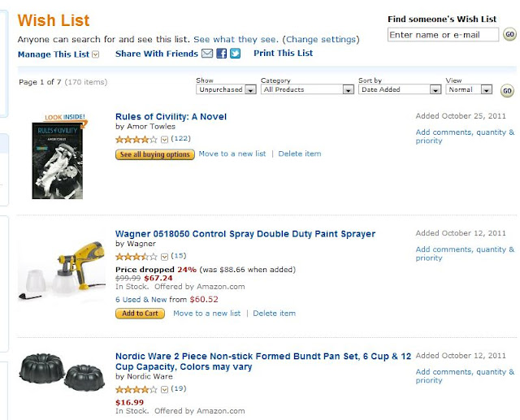Open the Category All Products dropdown
520x420 pixels.
[x=306, y=89]
